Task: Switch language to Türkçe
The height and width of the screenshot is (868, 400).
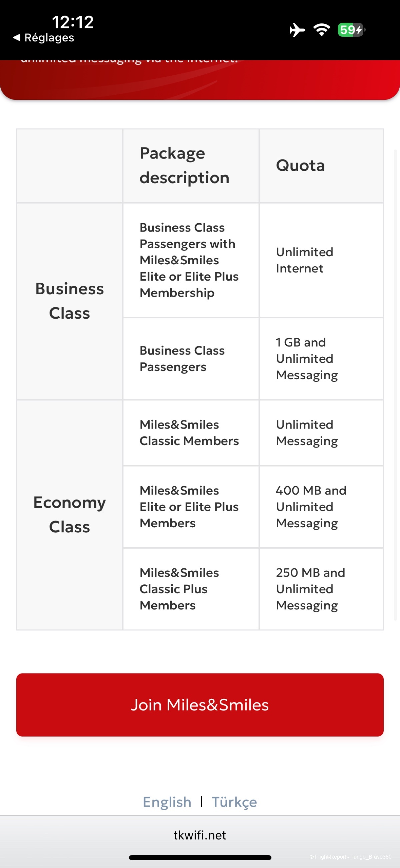Action: click(234, 802)
